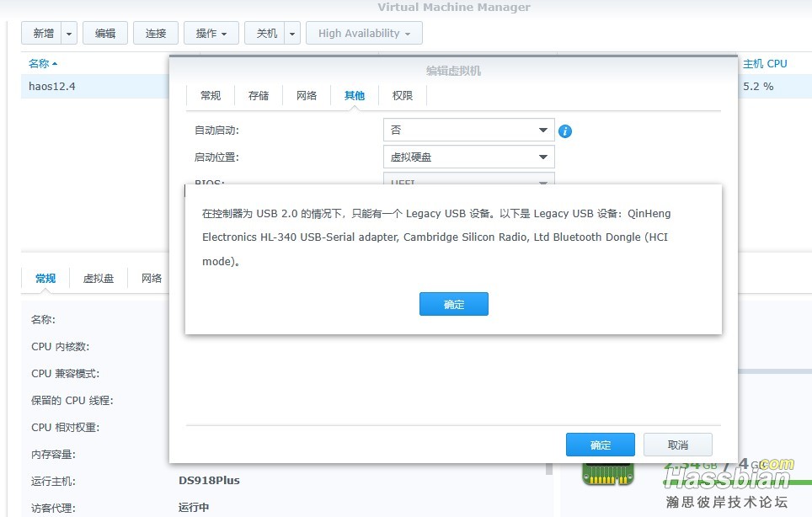This screenshot has height=517, width=812.
Task: Open the 自动启动 dropdown showing 否
Action: (x=468, y=130)
